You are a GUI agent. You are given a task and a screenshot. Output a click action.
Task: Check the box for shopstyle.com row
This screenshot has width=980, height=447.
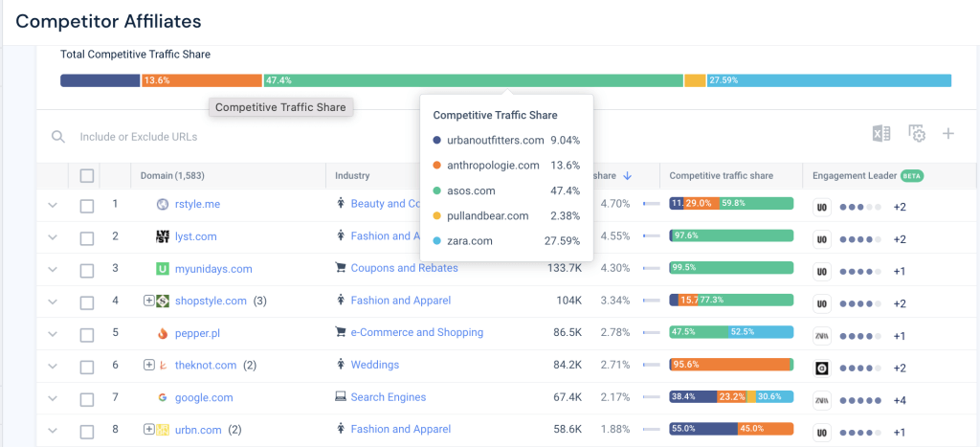[x=87, y=302]
